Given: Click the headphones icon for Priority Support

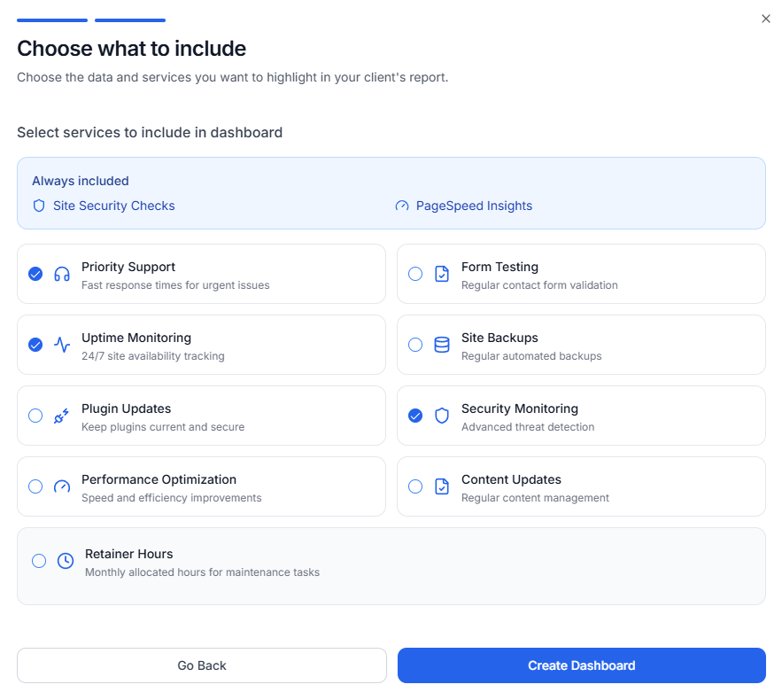Looking at the screenshot, I should coord(62,274).
